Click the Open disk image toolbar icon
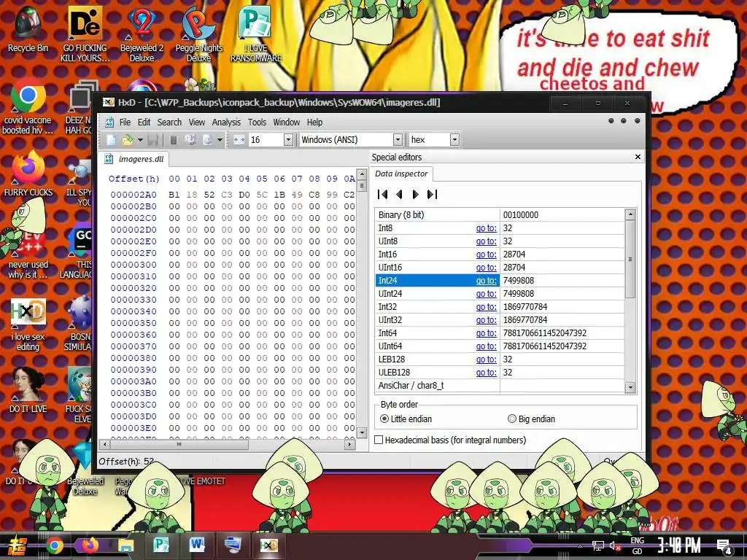The width and height of the screenshot is (747, 560). point(208,140)
